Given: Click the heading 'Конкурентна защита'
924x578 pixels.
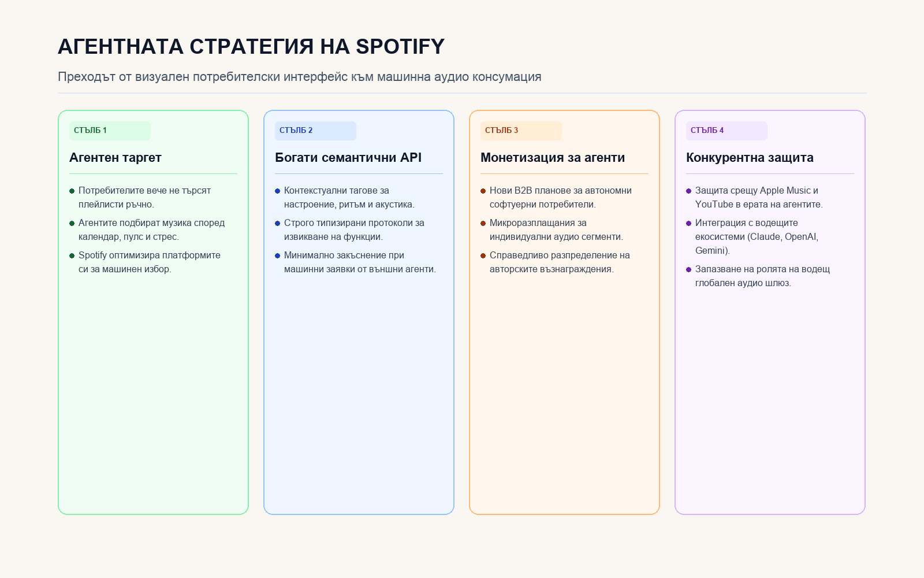Looking at the screenshot, I should (750, 157).
